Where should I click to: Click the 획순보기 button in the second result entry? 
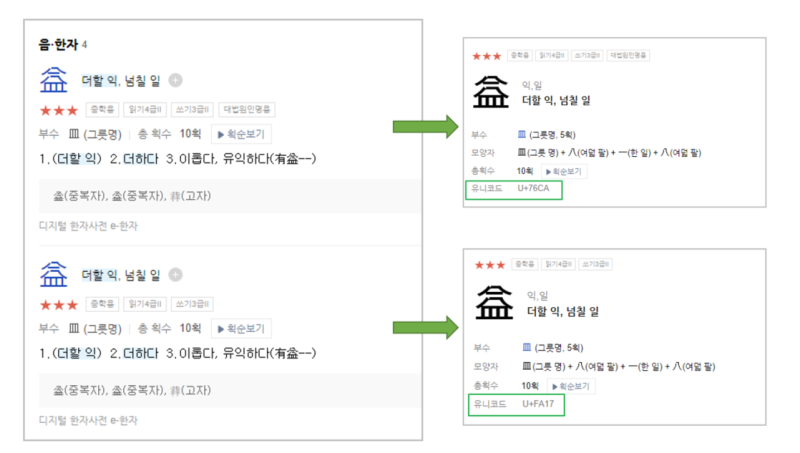click(241, 329)
